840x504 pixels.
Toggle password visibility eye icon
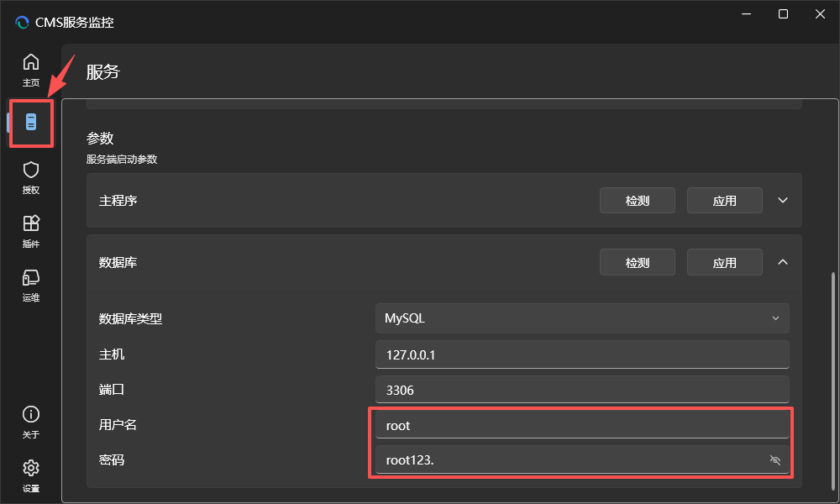point(774,459)
